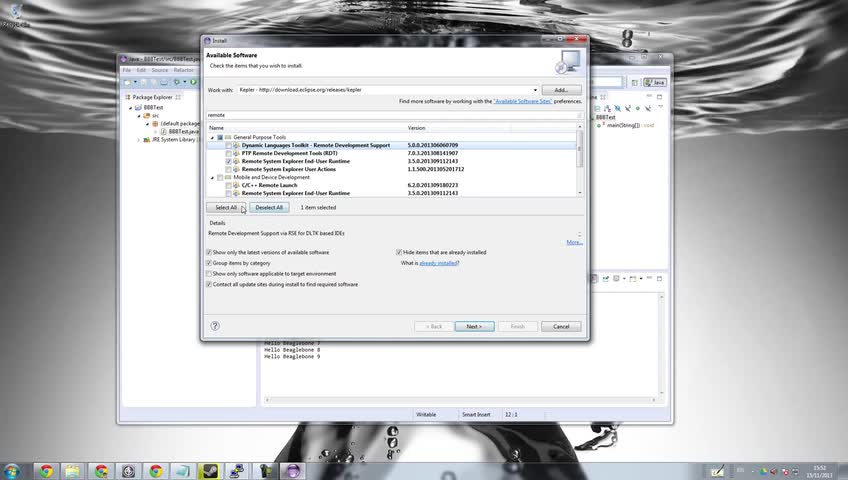Click the Smart Insert status bar entry
Image resolution: width=848 pixels, height=480 pixels.
pos(476,415)
